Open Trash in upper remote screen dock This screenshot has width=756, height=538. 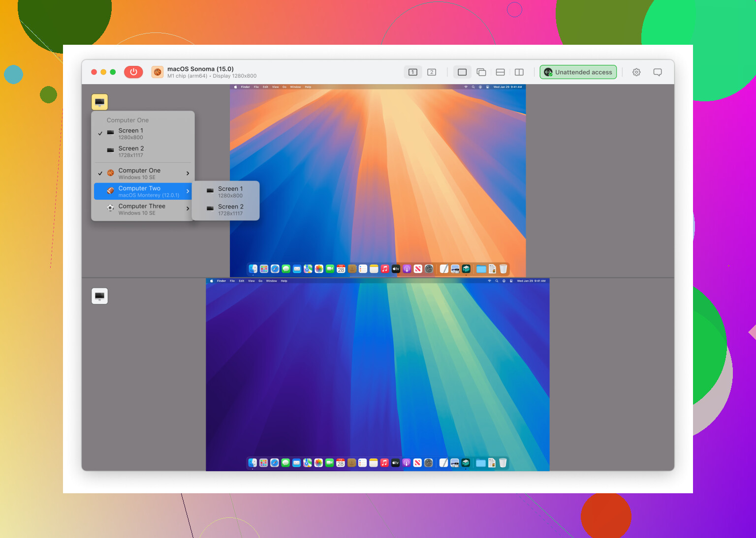coord(503,269)
